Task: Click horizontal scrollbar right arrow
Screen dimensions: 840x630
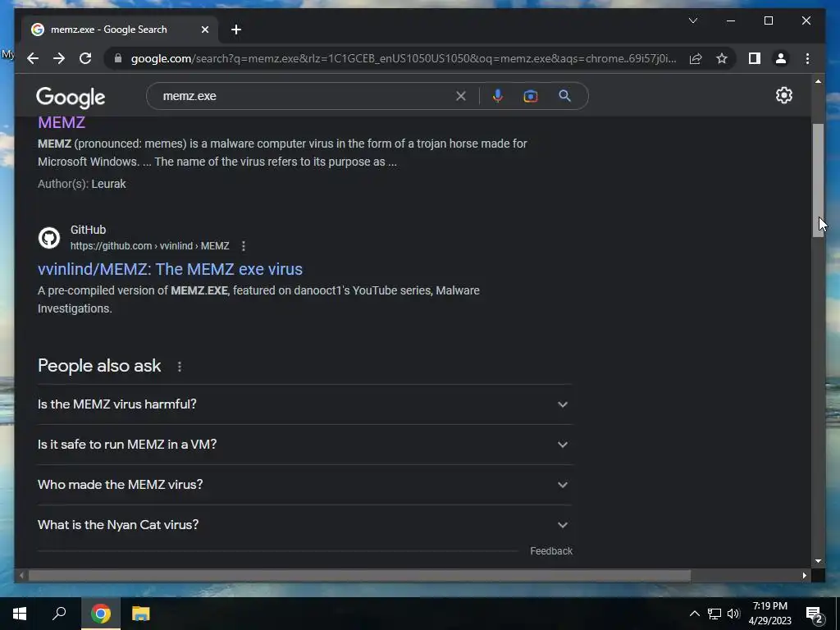Action: tap(804, 576)
